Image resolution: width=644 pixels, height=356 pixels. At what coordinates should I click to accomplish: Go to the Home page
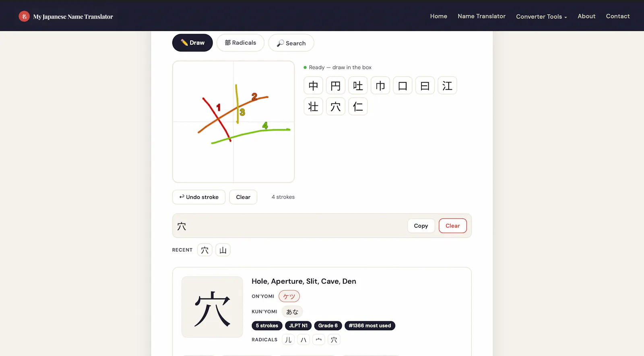click(438, 16)
